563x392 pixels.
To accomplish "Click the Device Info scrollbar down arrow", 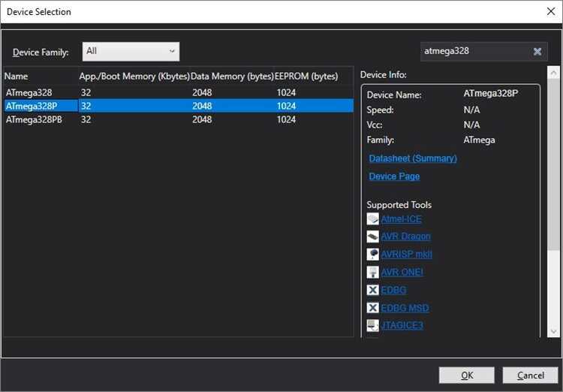I will tap(553, 331).
